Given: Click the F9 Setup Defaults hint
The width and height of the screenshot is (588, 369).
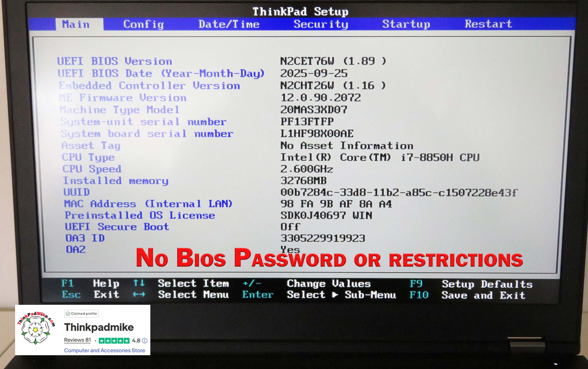Looking at the screenshot, I should pos(471,284).
